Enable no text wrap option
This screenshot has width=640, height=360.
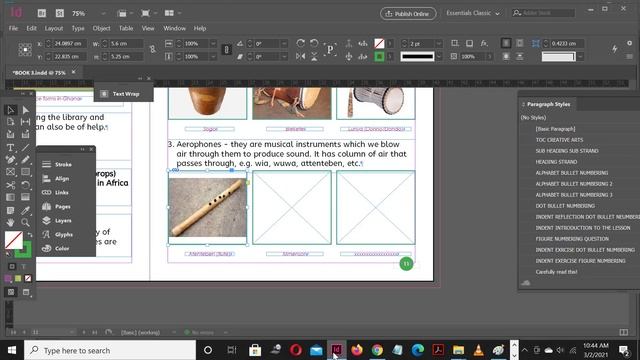pyautogui.click(x=506, y=43)
